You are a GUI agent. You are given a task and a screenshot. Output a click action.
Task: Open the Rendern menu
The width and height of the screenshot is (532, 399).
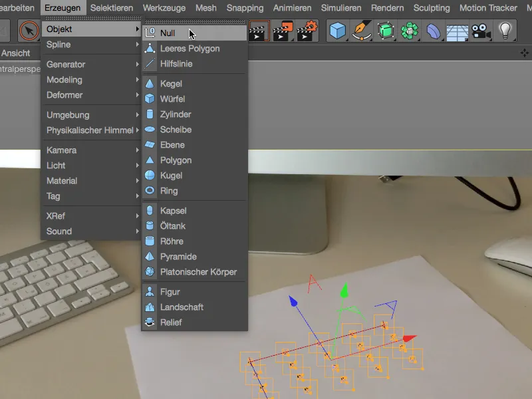[x=387, y=8]
